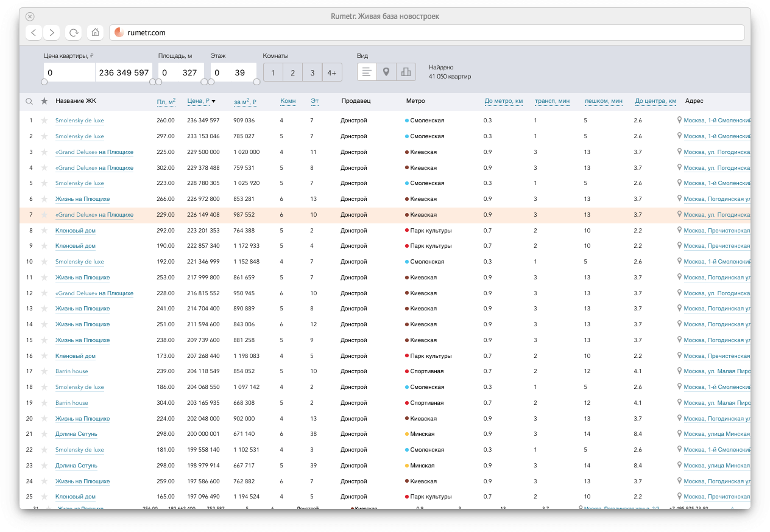The height and width of the screenshot is (532, 770).
Task: Open the Долина Сетунь link in row 21
Action: [x=76, y=434]
